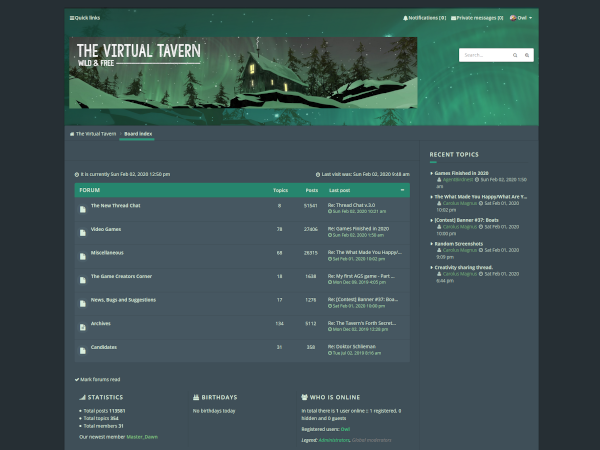Open last post Re: The What Made You Happy

pos(365,253)
